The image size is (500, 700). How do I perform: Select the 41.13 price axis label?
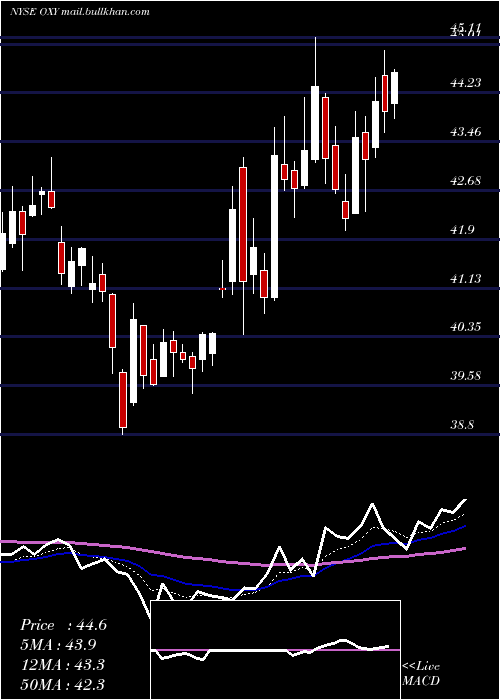click(x=466, y=279)
